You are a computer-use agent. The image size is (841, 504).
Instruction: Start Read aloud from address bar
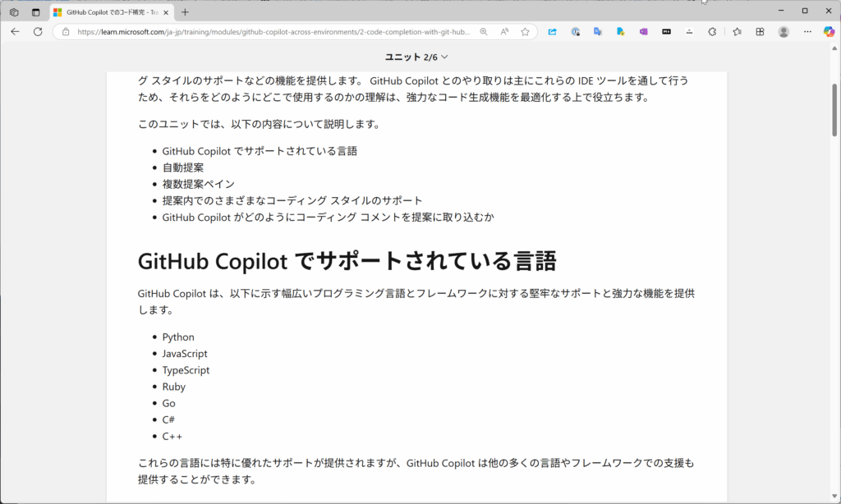pyautogui.click(x=504, y=32)
